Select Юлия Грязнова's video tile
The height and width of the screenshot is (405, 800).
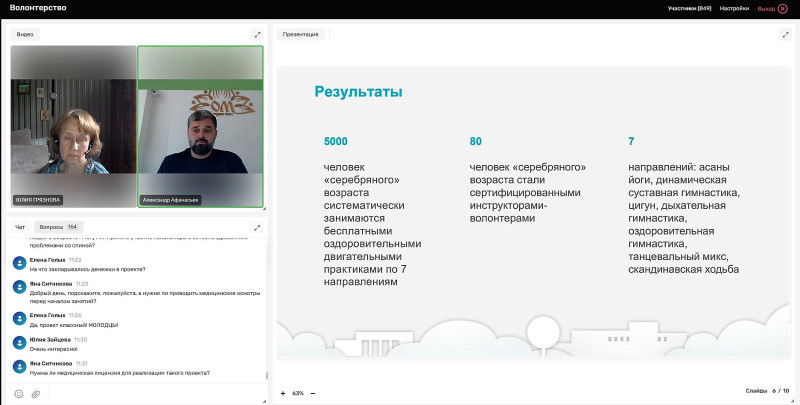pyautogui.click(x=73, y=126)
